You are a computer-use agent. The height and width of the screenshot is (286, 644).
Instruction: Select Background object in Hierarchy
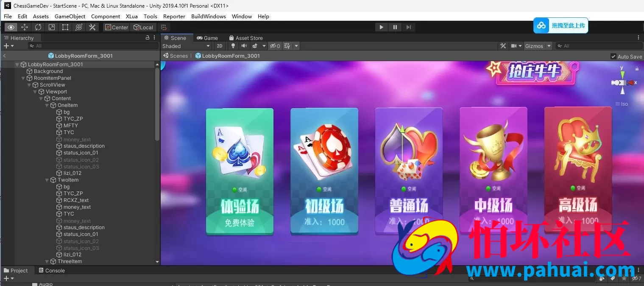[48, 71]
